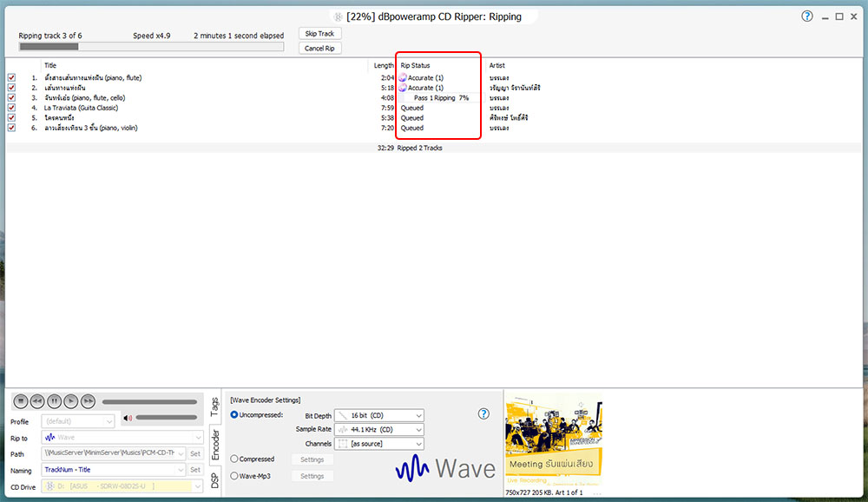
Task: Click the Skip Track button
Action: 319,34
